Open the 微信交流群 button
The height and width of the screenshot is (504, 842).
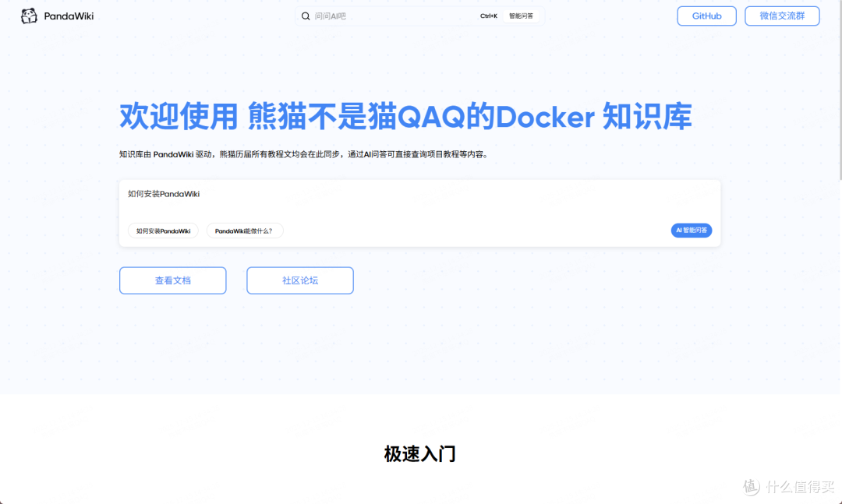point(782,16)
